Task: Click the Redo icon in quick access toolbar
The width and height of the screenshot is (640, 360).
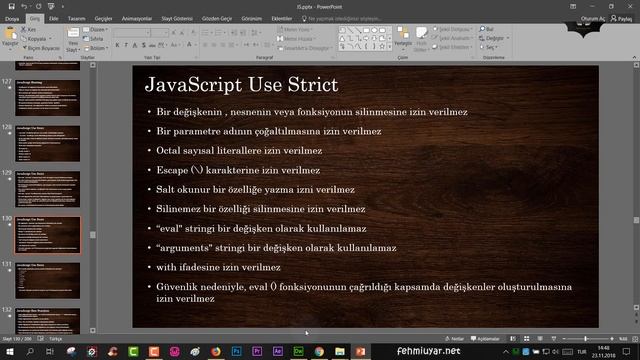Action: tap(38, 7)
